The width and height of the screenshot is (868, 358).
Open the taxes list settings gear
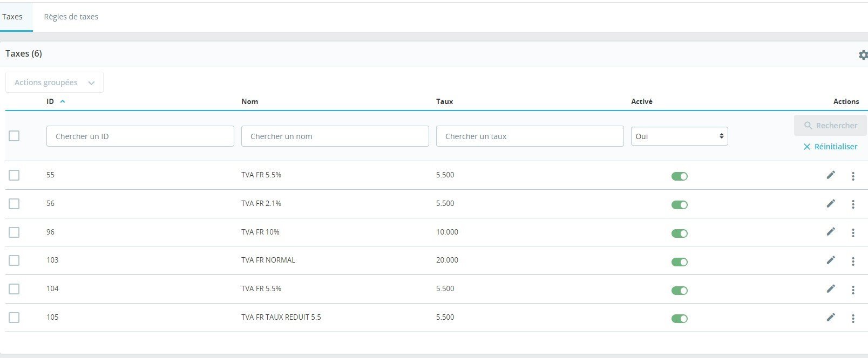pos(863,55)
